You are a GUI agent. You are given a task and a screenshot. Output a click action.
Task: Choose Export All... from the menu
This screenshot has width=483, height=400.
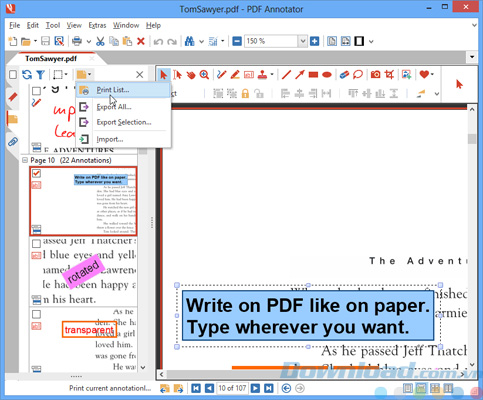pyautogui.click(x=114, y=107)
